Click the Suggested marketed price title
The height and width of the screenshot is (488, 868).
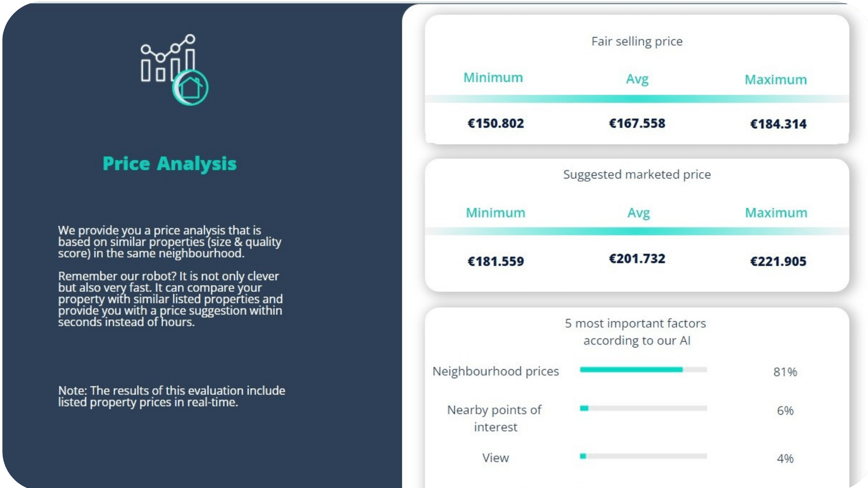point(637,174)
